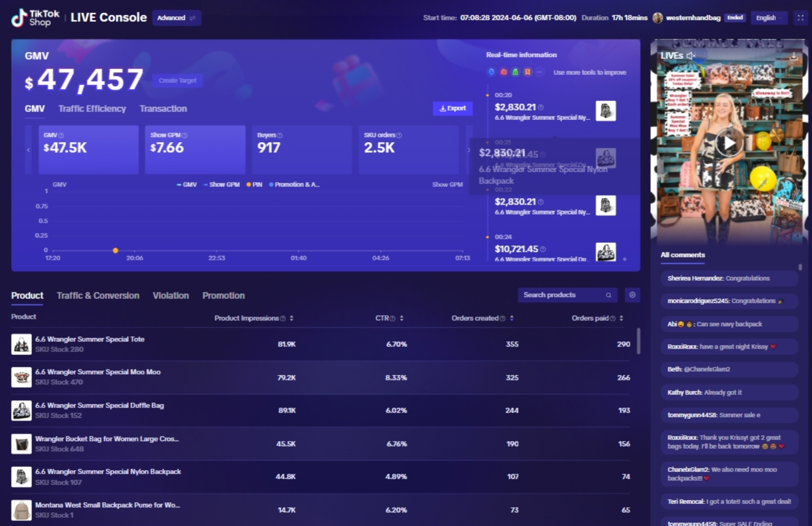Open the Traffic & Conversion tab
Viewport: 812px width, 526px height.
point(98,296)
